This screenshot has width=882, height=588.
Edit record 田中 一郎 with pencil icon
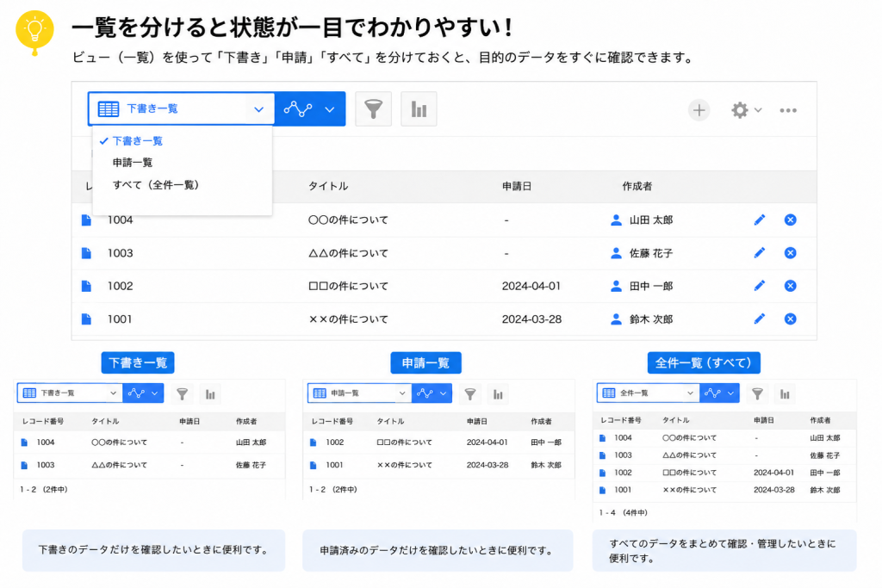(760, 286)
